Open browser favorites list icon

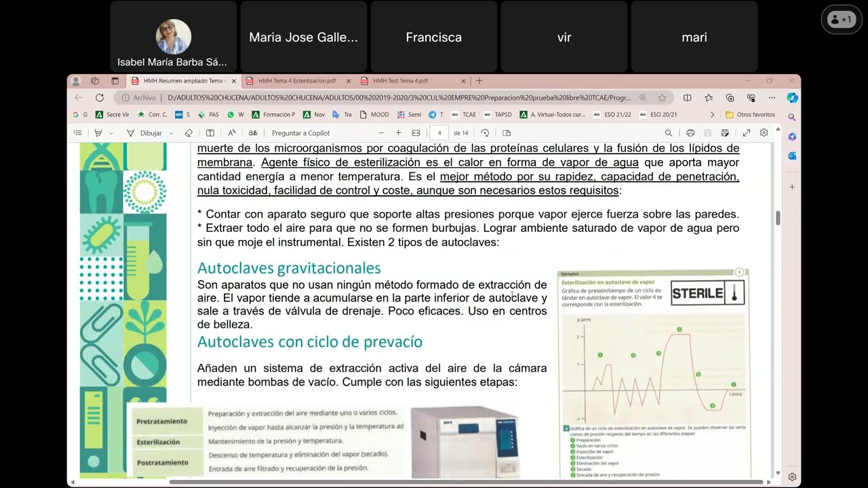(709, 98)
